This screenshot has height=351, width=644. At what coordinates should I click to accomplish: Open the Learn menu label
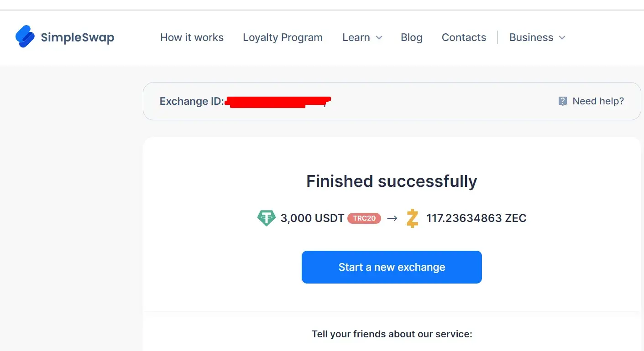(x=356, y=37)
